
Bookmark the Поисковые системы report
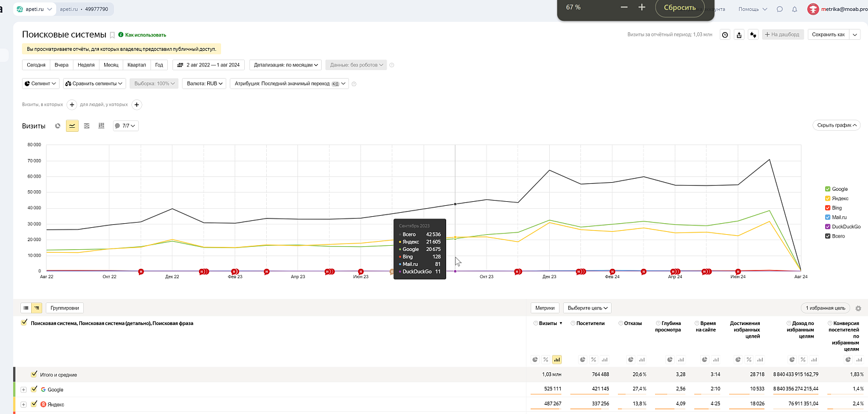[x=112, y=35]
